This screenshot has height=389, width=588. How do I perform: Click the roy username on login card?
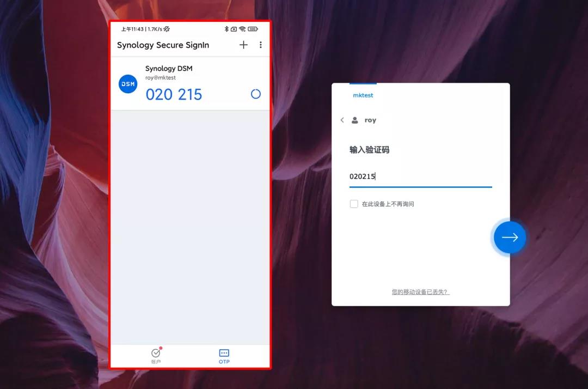(370, 120)
